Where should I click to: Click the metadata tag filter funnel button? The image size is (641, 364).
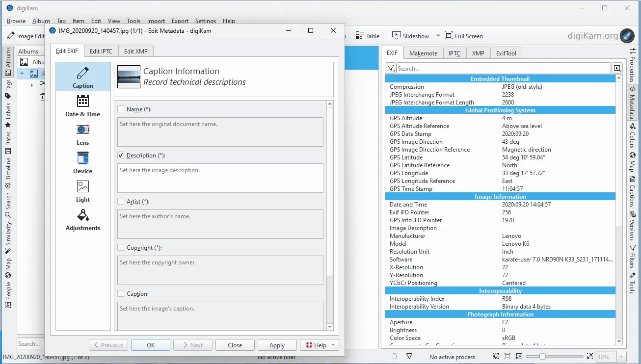(x=391, y=68)
